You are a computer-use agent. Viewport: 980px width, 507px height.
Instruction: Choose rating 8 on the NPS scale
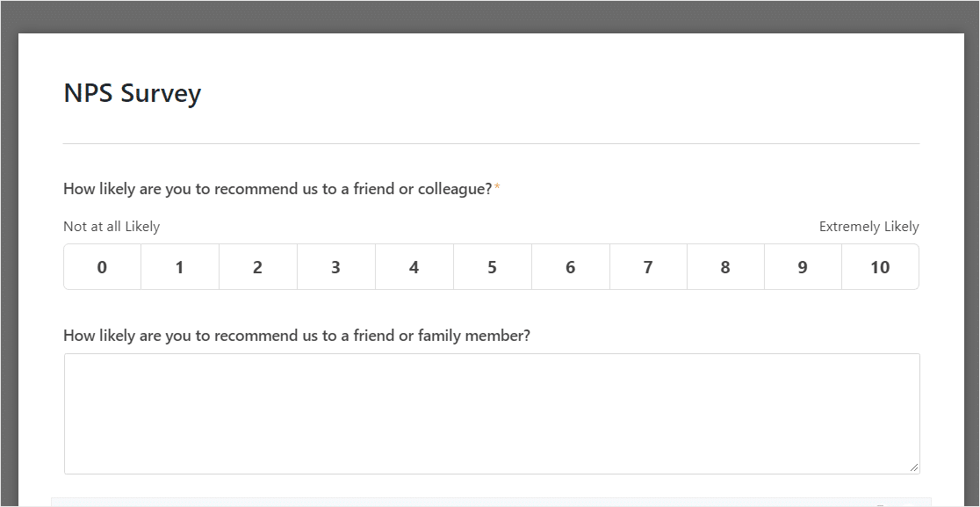coord(725,267)
